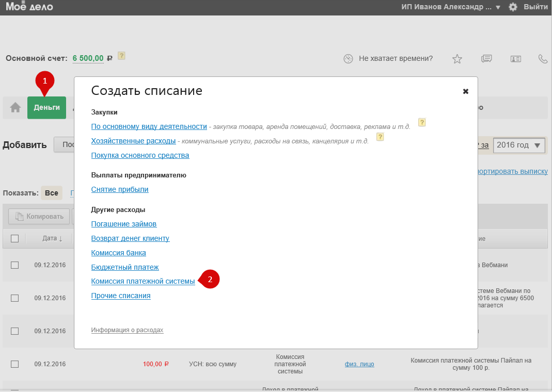The image size is (552, 392).
Task: Click help icon beside Хозяйственные расходы
Action: (x=381, y=137)
